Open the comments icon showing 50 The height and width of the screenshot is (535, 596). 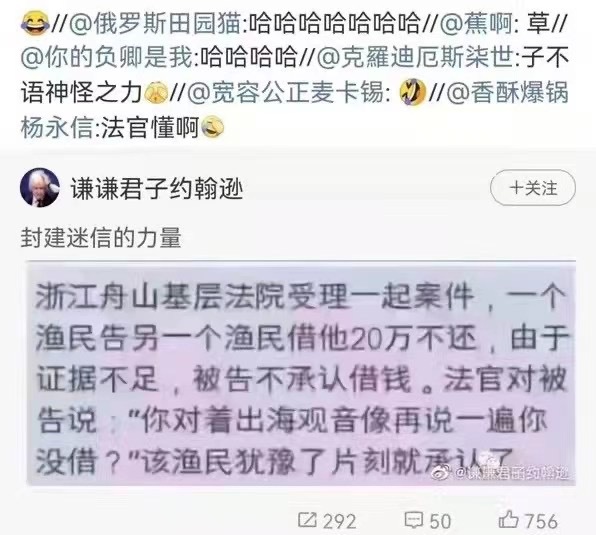414,520
